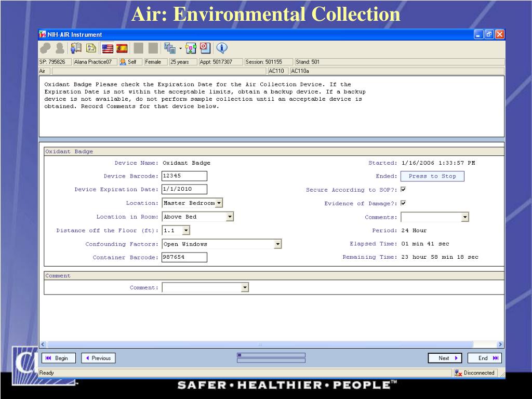
Task: Close the NIH-AIR Instrument window
Action: [500, 34]
